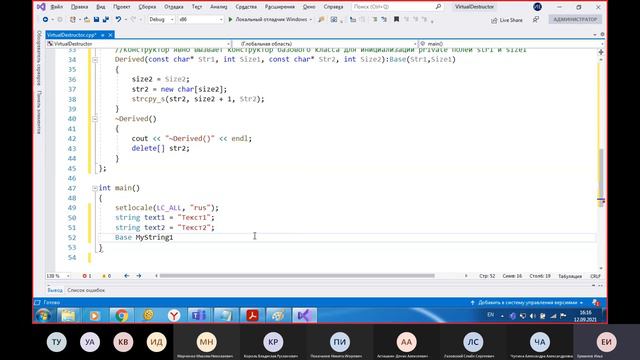The width and height of the screenshot is (640, 360).
Task: Click the Локальный отладчик Windows button
Action: (270, 19)
